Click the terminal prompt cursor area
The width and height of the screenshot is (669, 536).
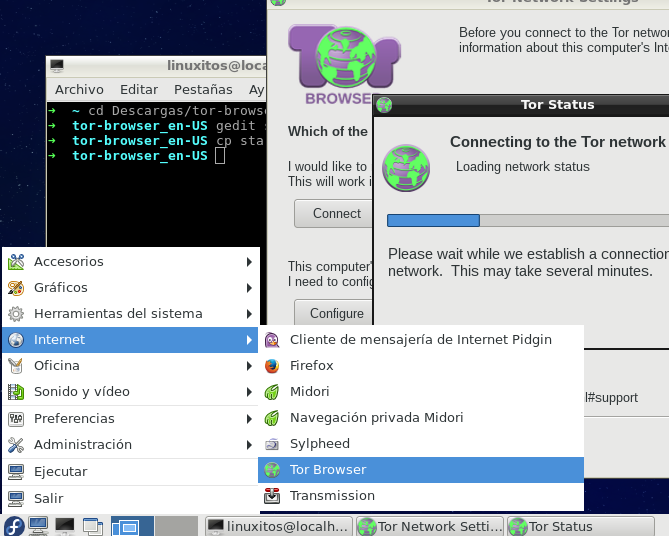(220, 156)
